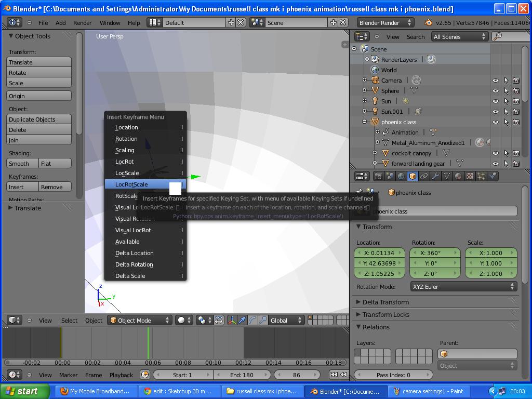
Task: Toggle the Camera's visibility eye in the Outliner
Action: pos(497,80)
